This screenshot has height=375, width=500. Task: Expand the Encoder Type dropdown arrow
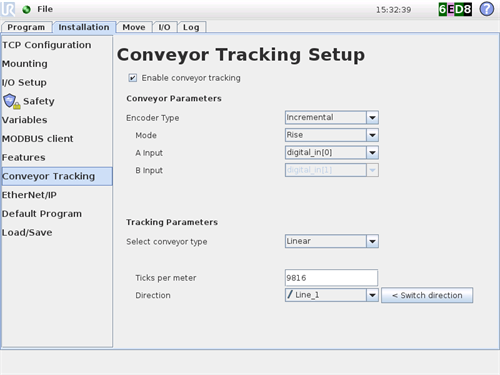click(372, 117)
